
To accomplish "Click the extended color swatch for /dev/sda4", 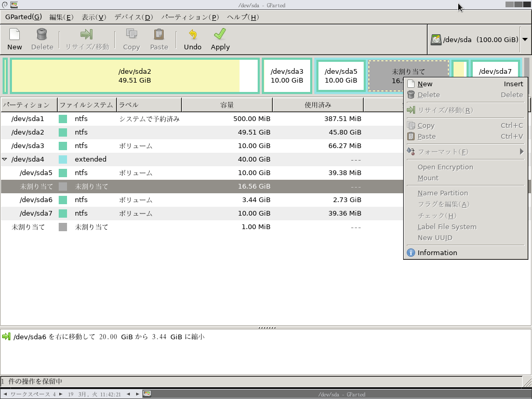I will click(x=63, y=159).
